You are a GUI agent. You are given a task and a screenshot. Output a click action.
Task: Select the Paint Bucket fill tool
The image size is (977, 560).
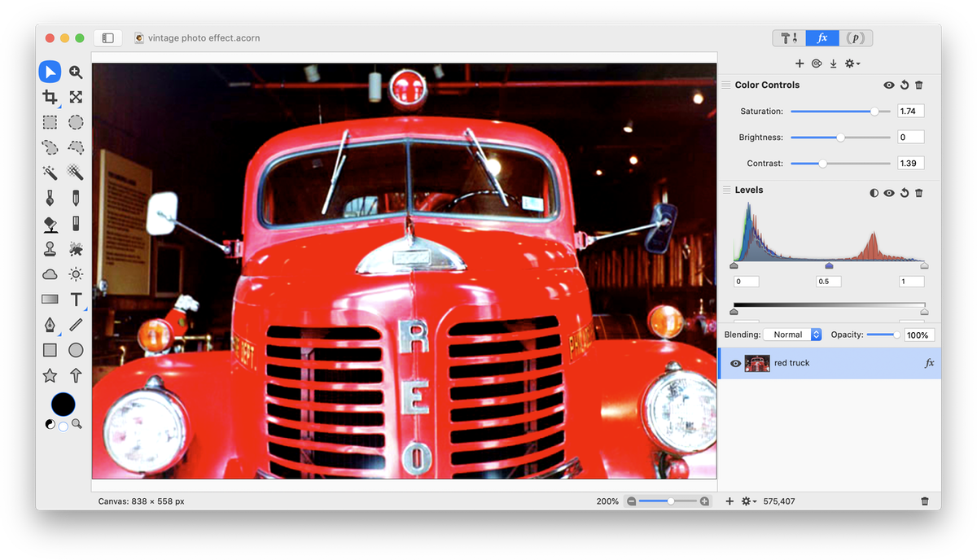[x=50, y=223]
